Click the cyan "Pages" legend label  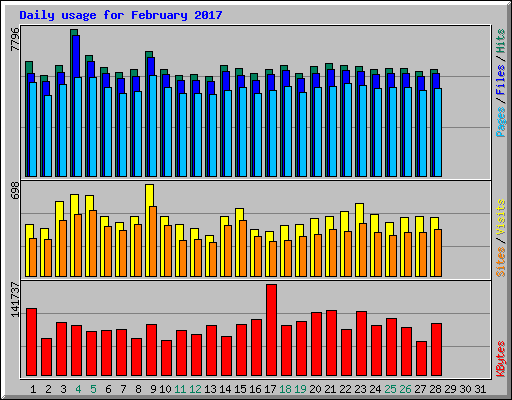(x=500, y=122)
